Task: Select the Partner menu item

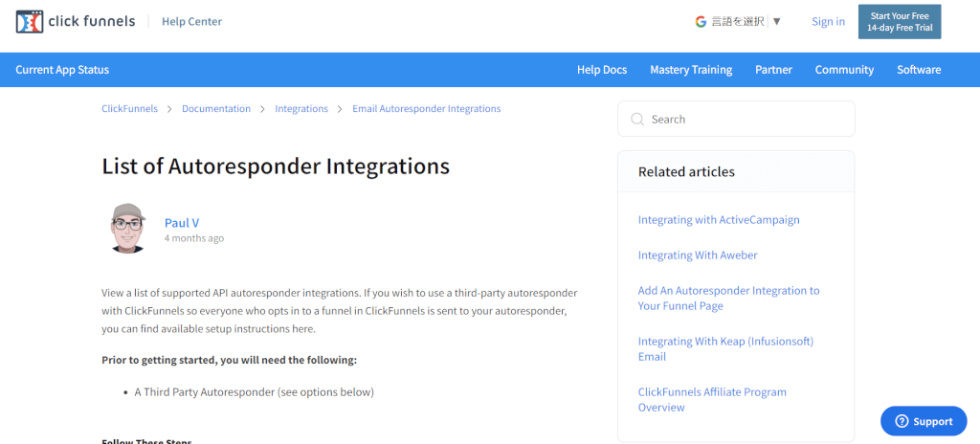Action: (x=773, y=70)
